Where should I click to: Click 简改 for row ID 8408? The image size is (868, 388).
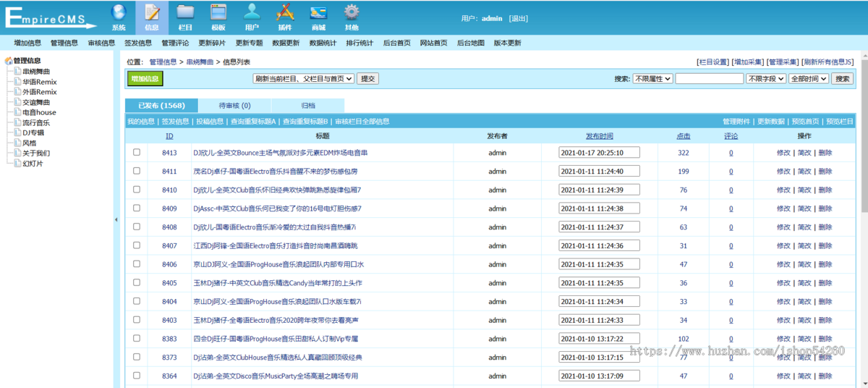tap(804, 227)
